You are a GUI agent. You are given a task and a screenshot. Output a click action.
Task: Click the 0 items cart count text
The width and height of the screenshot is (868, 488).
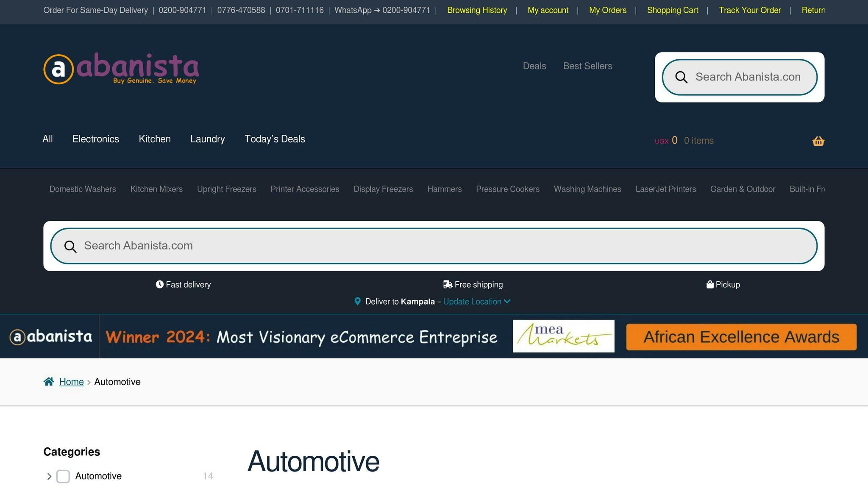coord(699,141)
